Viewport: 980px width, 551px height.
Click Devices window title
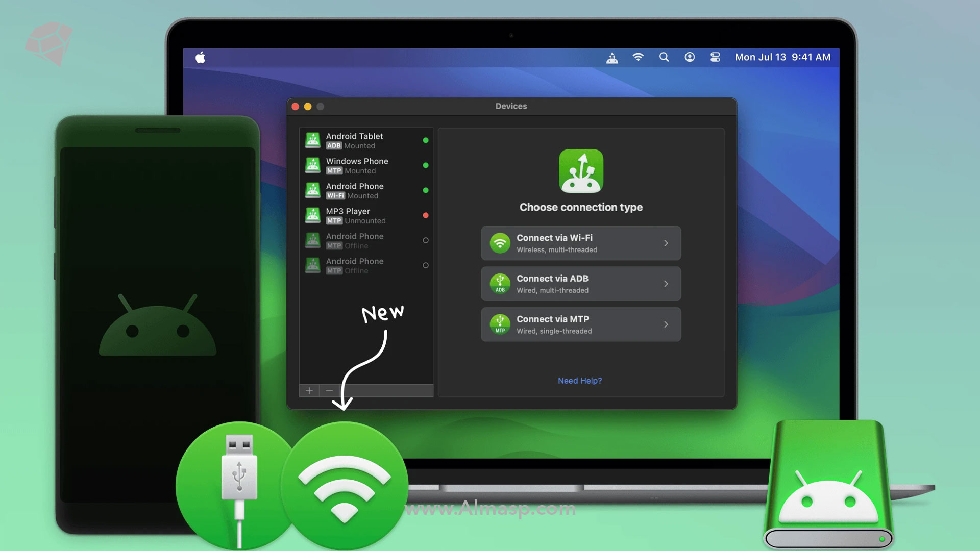(511, 106)
